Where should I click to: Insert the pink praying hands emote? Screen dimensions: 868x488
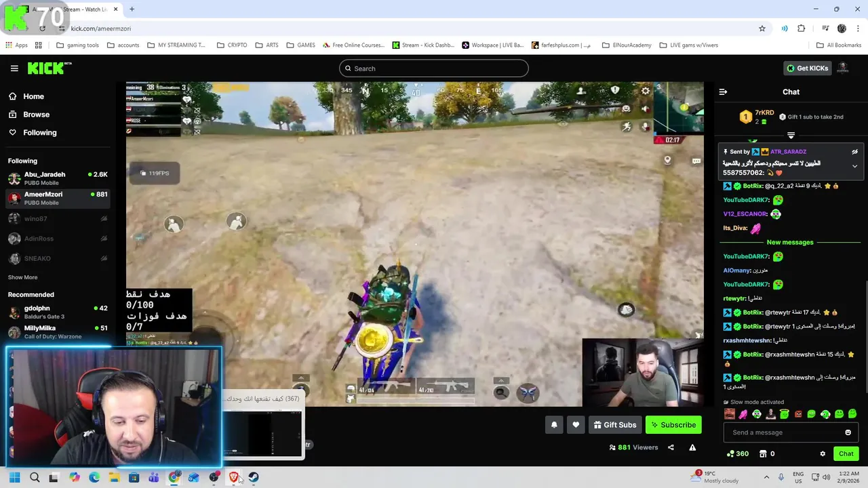pyautogui.click(x=743, y=414)
